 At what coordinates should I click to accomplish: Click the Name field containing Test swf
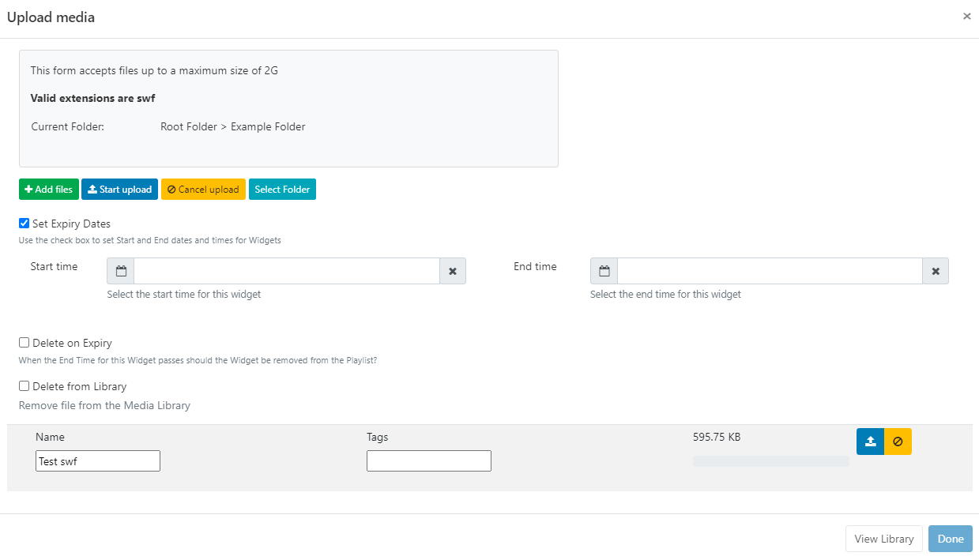click(98, 461)
